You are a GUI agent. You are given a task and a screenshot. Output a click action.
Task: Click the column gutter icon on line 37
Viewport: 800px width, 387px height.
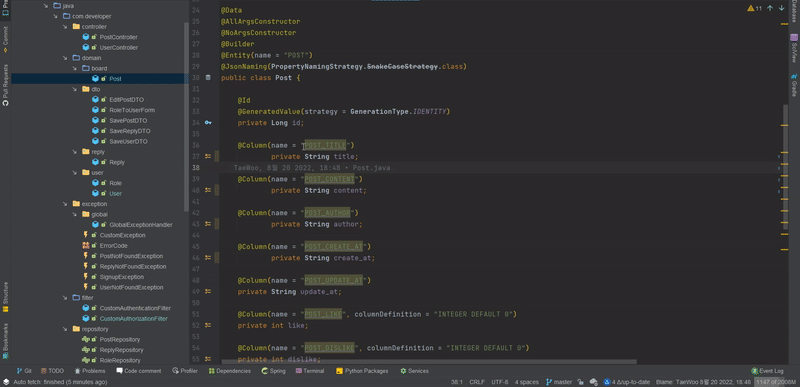pyautogui.click(x=208, y=156)
